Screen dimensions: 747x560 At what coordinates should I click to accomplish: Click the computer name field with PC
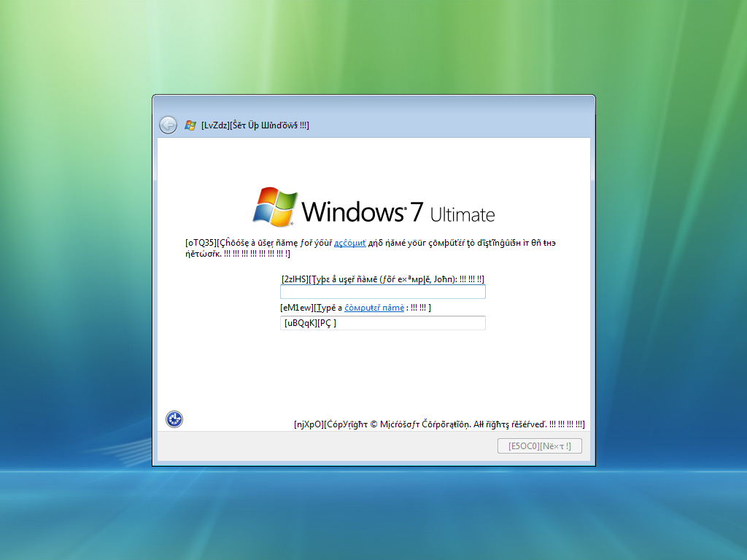[x=382, y=323]
